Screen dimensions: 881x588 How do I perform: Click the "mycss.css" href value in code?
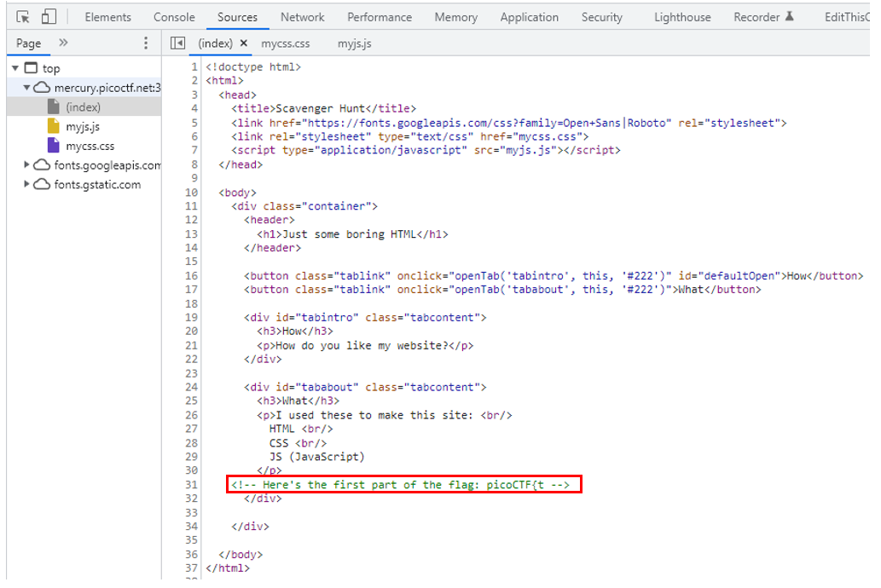coord(548,136)
